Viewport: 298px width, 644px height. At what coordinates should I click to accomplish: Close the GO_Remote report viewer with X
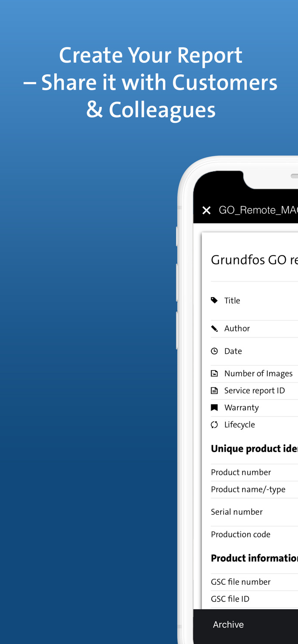(206, 210)
